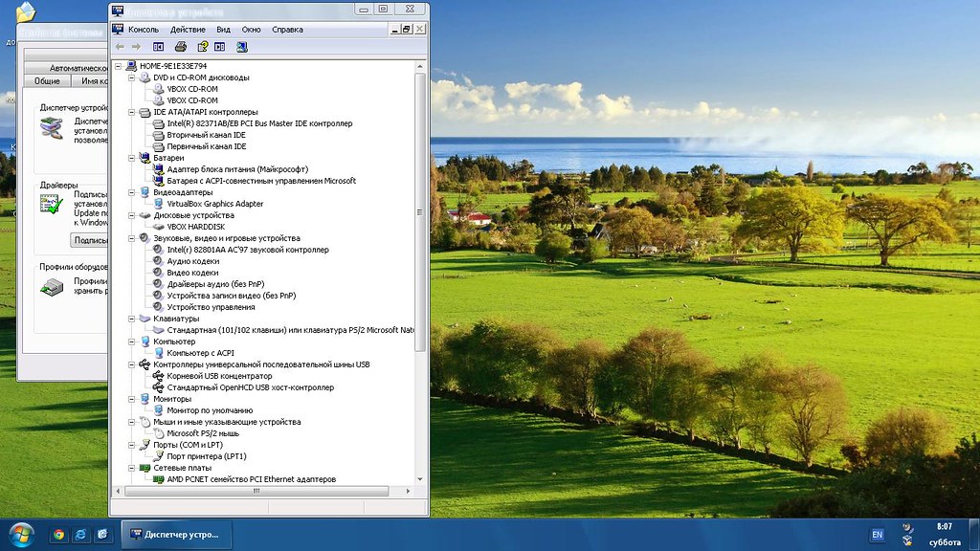Click the Windows Start orb
Image resolution: width=980 pixels, height=551 pixels.
[20, 533]
